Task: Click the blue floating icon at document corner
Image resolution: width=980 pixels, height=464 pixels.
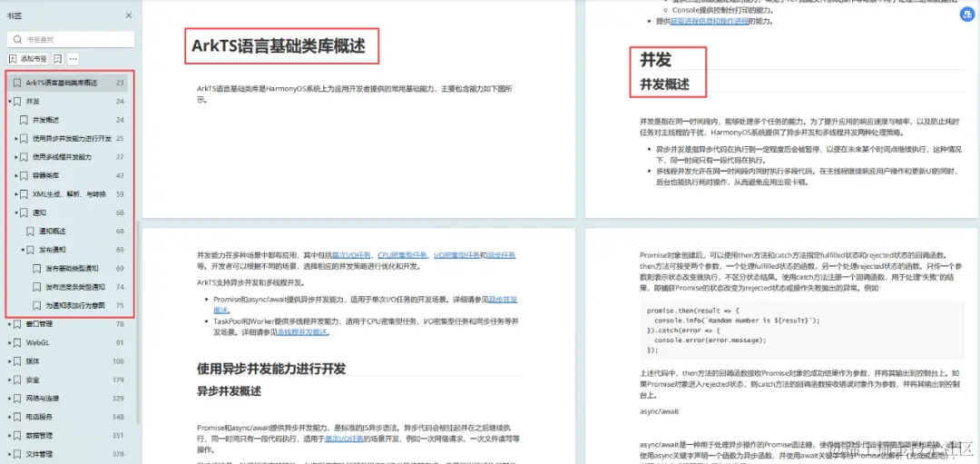Action: (x=967, y=15)
